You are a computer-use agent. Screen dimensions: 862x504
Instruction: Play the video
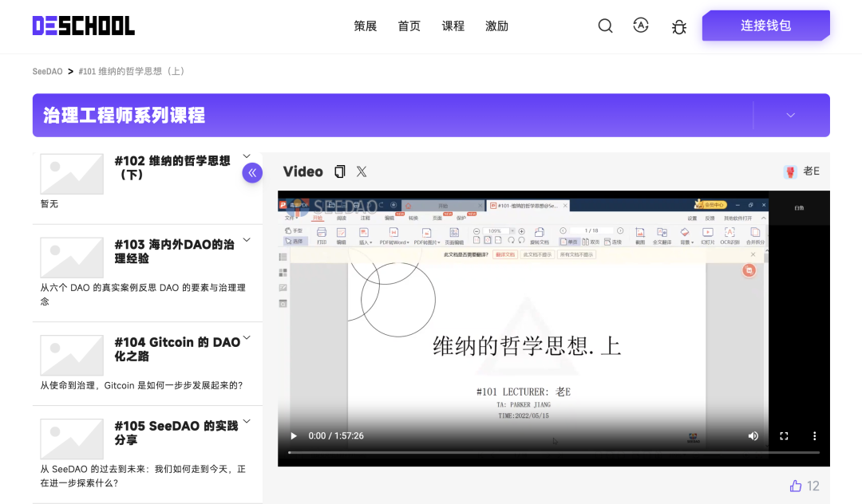click(294, 436)
